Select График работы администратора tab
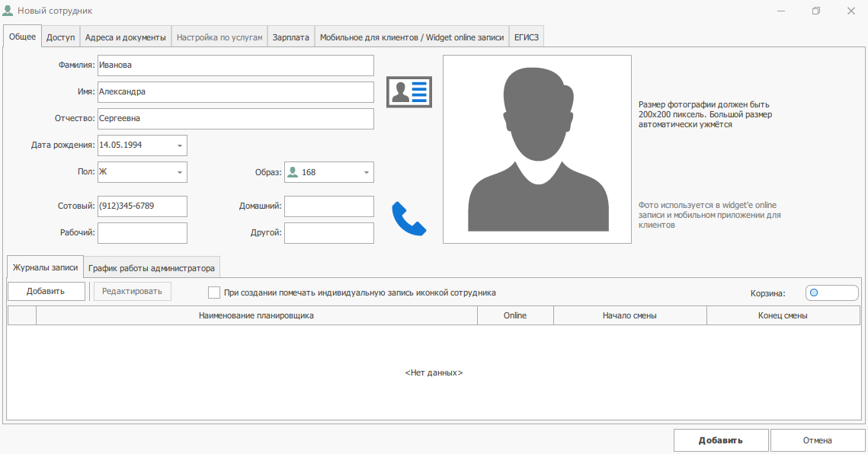 point(152,268)
